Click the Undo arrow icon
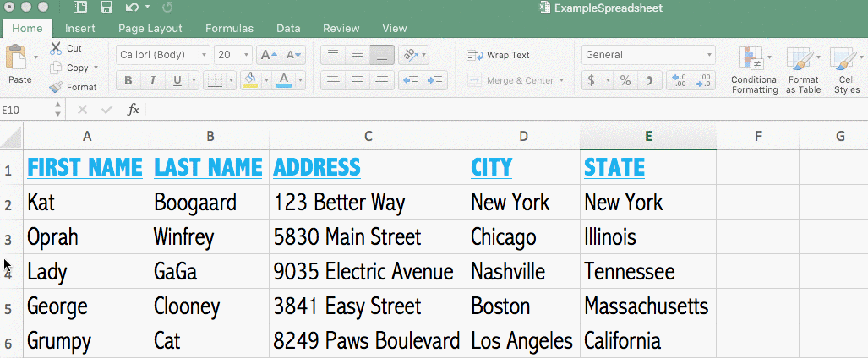 132,8
